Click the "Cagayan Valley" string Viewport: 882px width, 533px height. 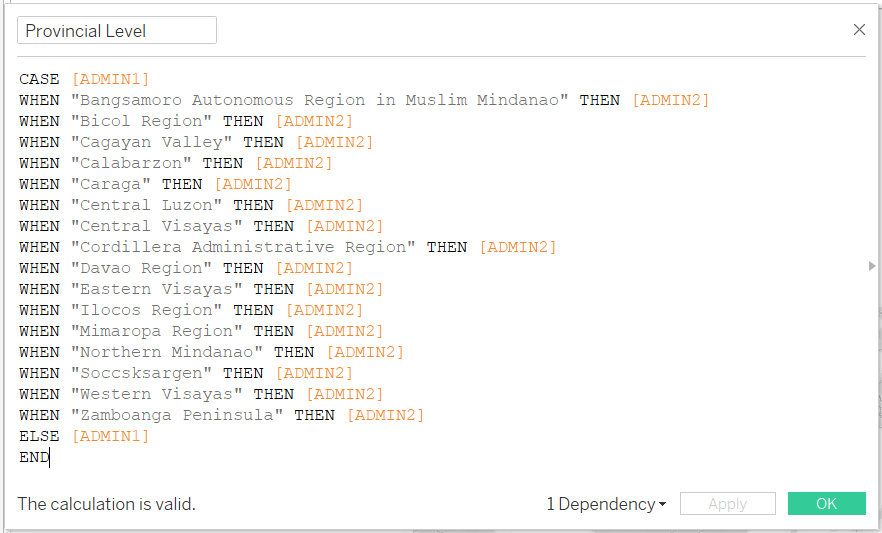click(151, 142)
